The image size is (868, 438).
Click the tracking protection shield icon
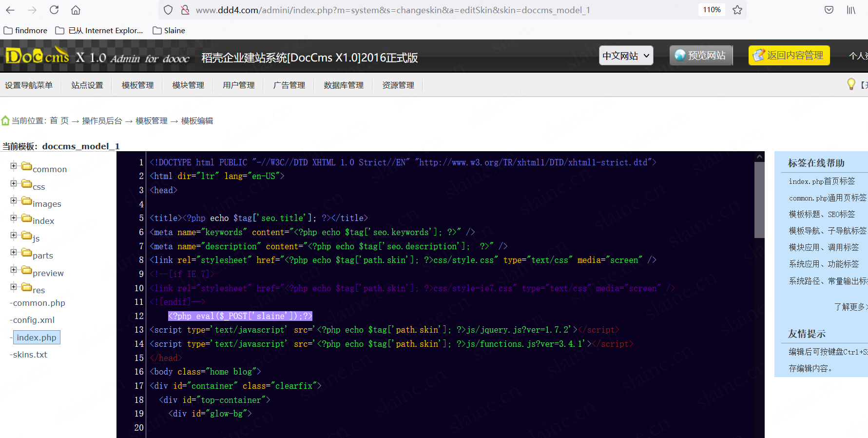168,10
